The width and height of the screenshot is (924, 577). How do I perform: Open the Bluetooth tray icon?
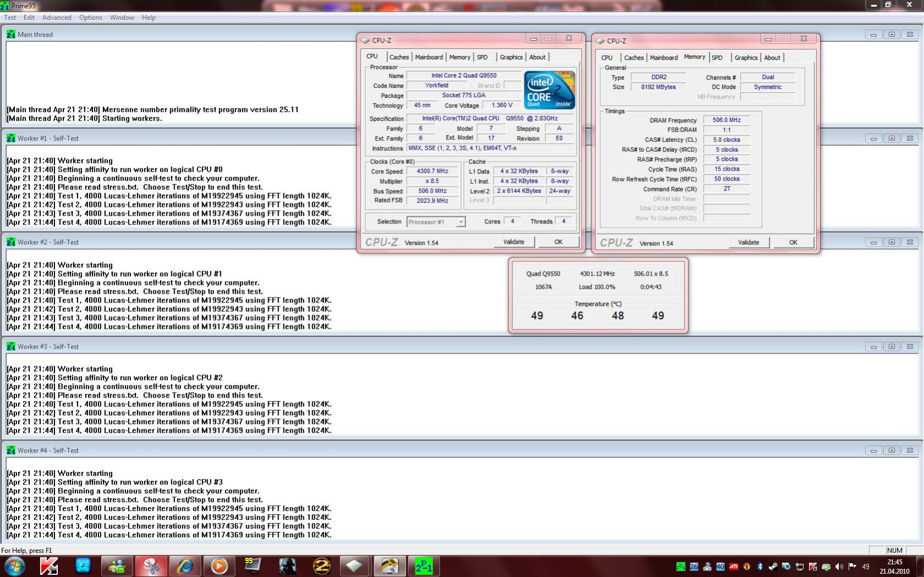tap(760, 567)
